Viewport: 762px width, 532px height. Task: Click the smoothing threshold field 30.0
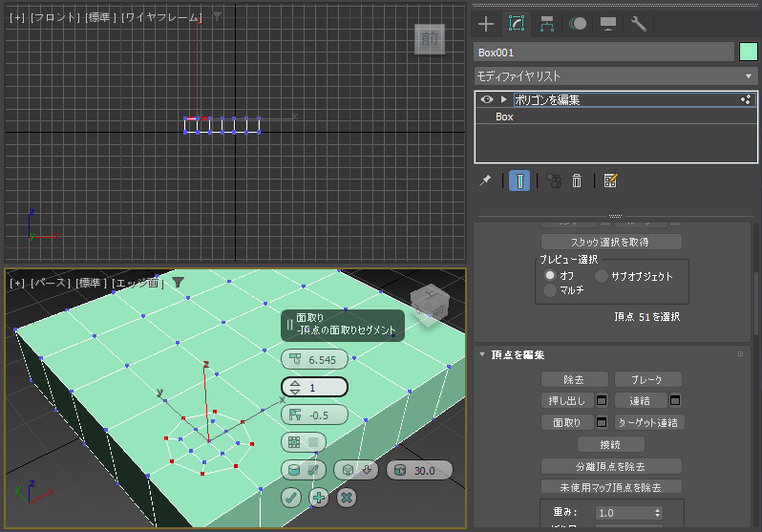coord(424,471)
